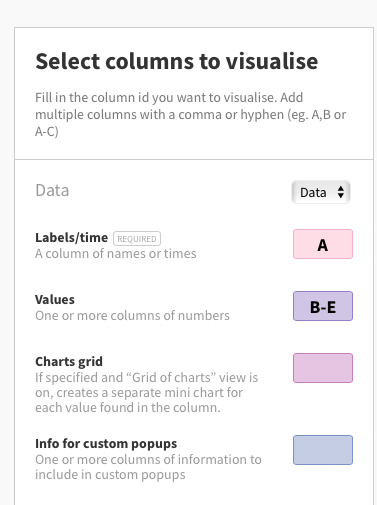The image size is (377, 505).
Task: Click the Values binding label
Action: pyautogui.click(x=55, y=299)
